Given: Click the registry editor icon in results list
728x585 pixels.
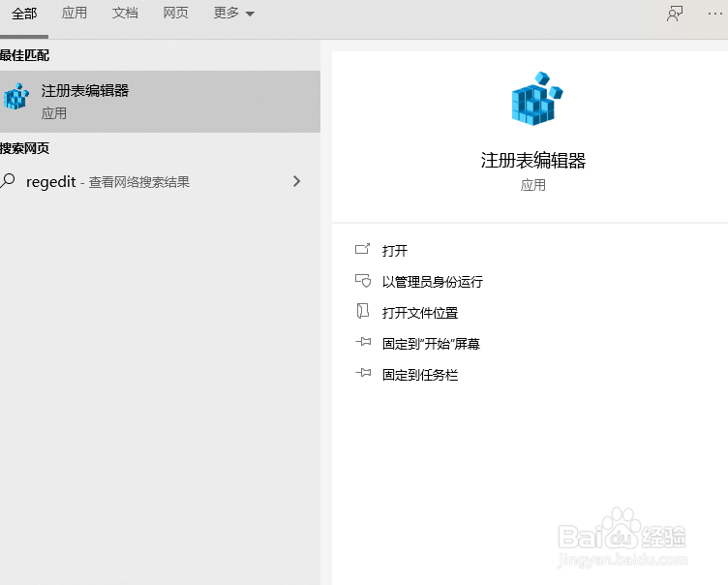Looking at the screenshot, I should (15, 96).
